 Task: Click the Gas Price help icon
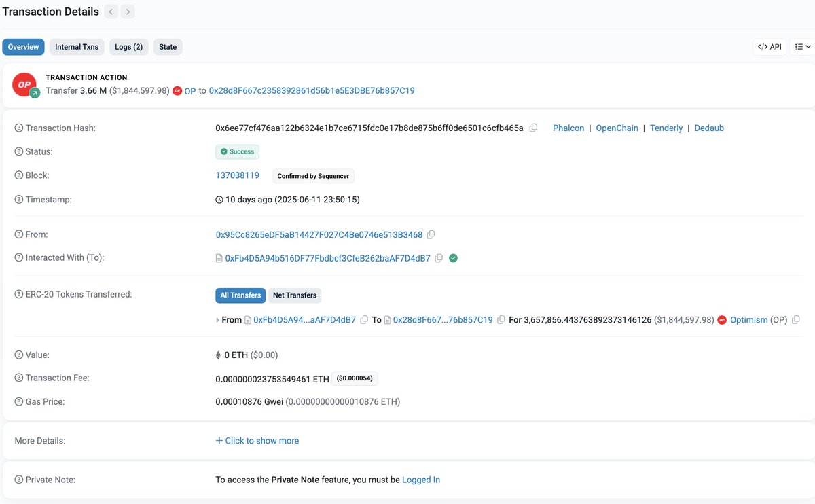click(x=19, y=402)
